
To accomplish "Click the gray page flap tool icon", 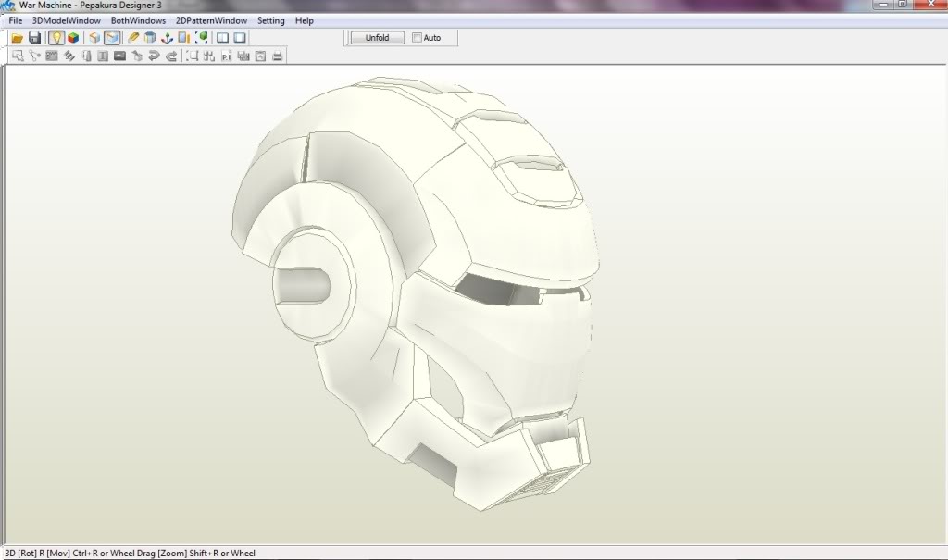I will pos(86,56).
